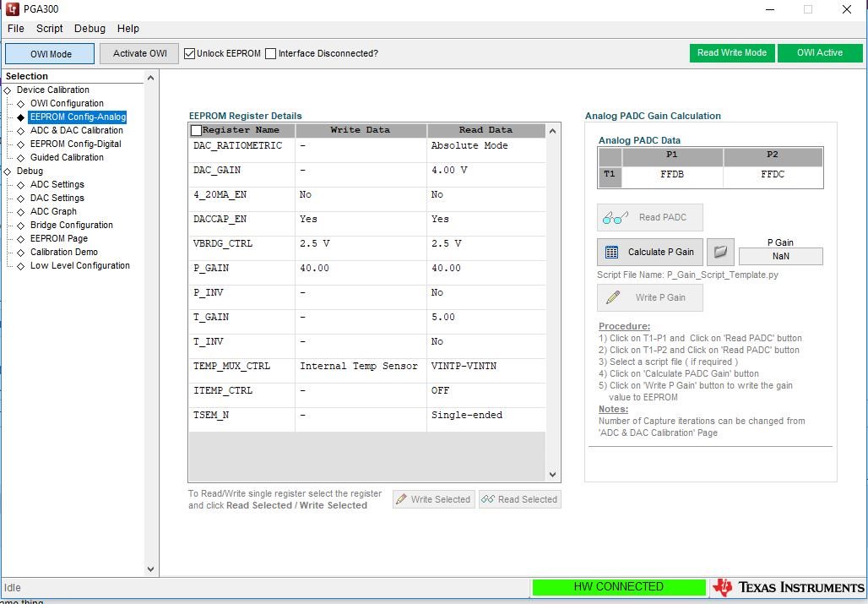Open the Debug menu

pyautogui.click(x=90, y=29)
